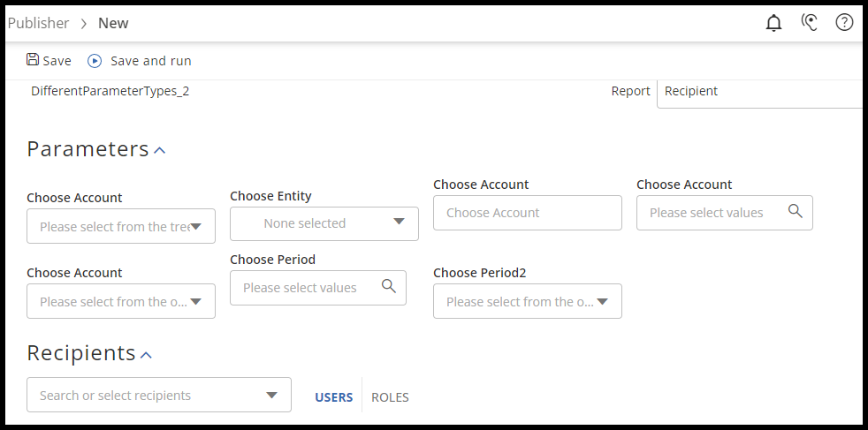
Task: Open the support headset icon
Action: pyautogui.click(x=809, y=23)
